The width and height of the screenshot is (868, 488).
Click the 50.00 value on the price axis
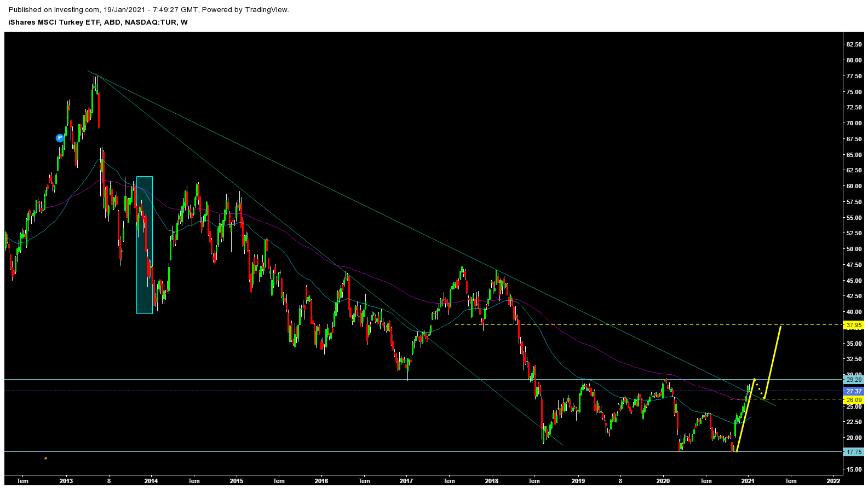point(854,249)
